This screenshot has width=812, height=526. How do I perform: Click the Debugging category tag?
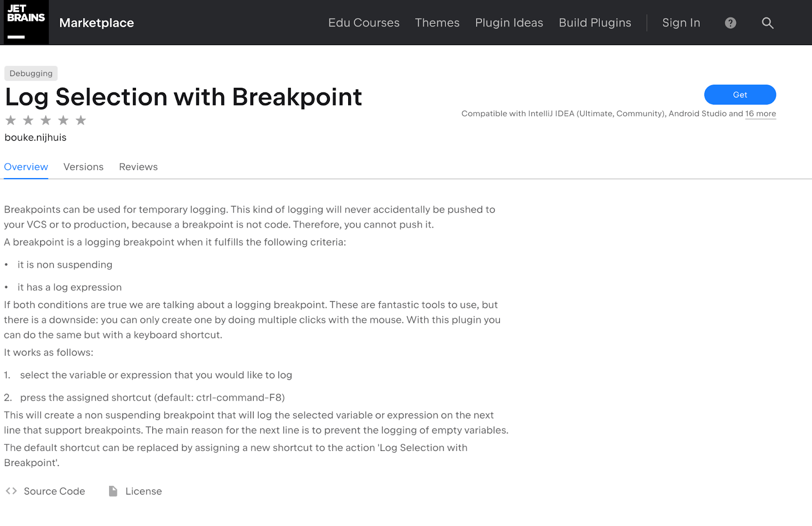31,74
